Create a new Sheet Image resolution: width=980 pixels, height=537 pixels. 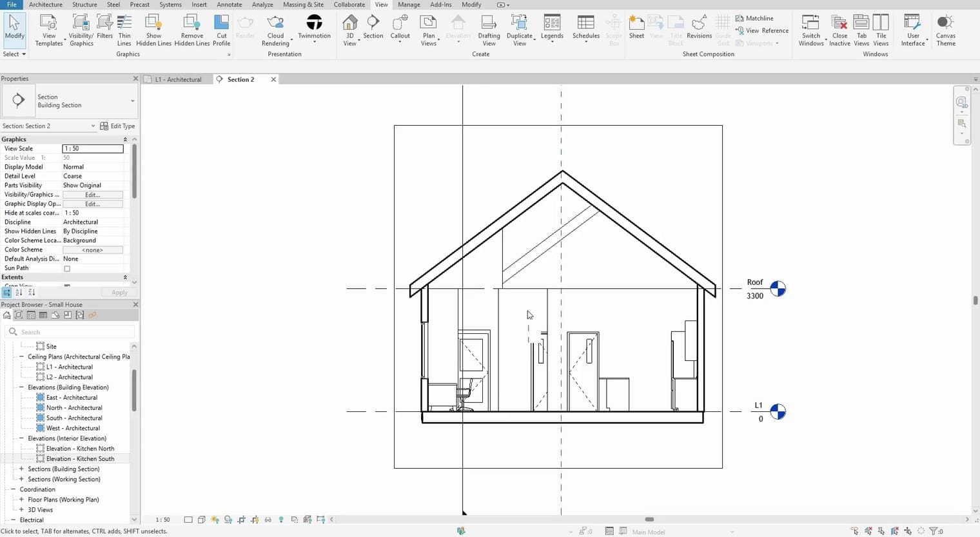[636, 27]
